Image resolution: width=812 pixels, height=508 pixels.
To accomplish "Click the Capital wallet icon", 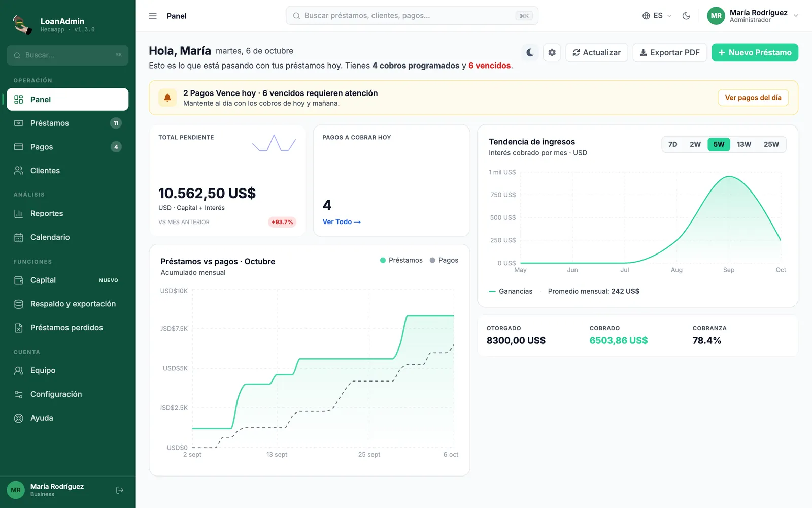I will (x=19, y=280).
